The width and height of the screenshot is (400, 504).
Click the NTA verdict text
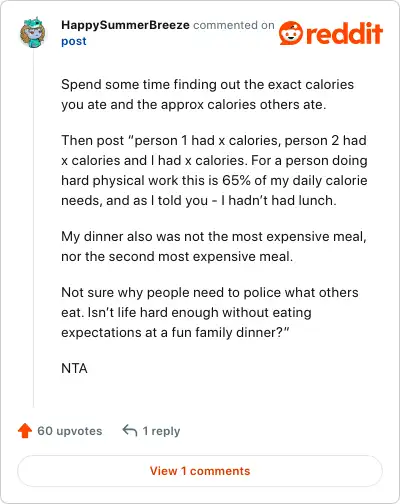74,368
